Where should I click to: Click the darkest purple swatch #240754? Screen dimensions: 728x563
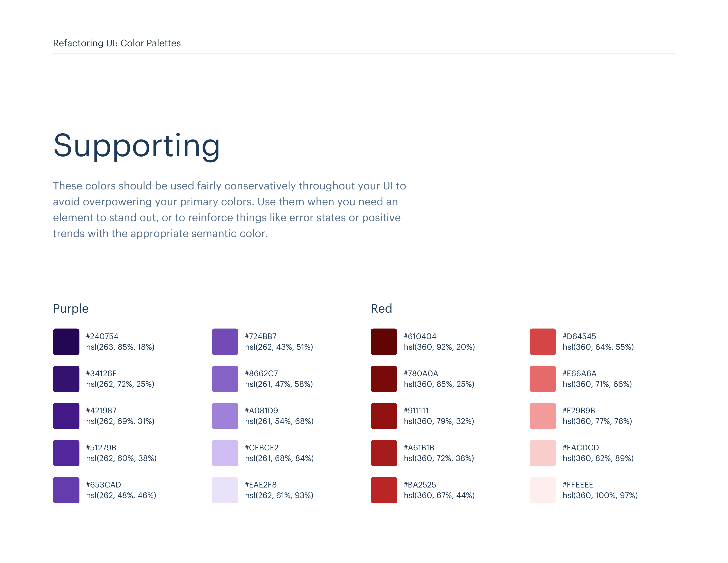coord(66,342)
